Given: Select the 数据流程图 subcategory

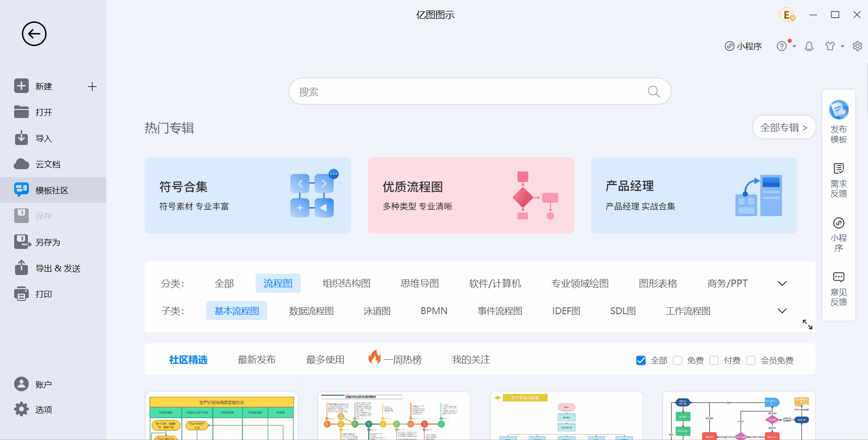Looking at the screenshot, I should [x=311, y=311].
